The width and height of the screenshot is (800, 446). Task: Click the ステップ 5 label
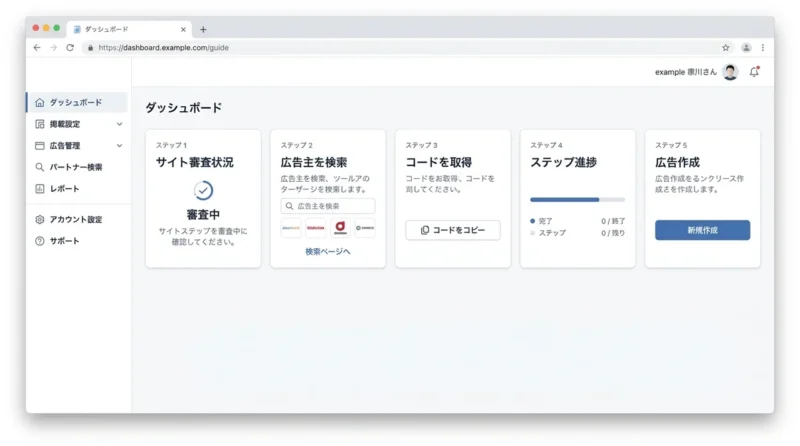click(671, 145)
